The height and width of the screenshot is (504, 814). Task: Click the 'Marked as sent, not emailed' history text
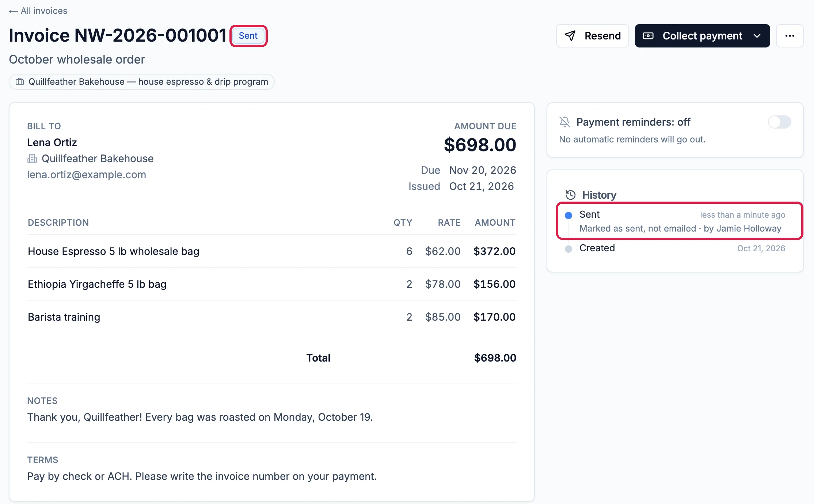point(638,229)
